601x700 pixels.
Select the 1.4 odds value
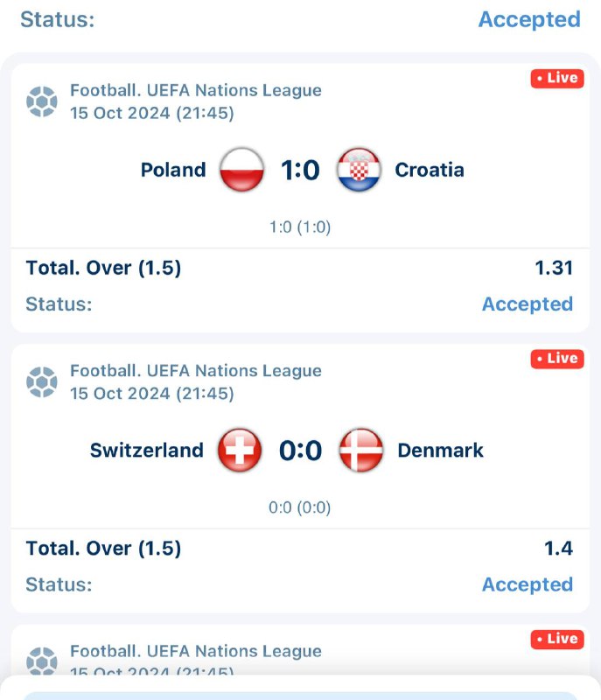click(558, 549)
